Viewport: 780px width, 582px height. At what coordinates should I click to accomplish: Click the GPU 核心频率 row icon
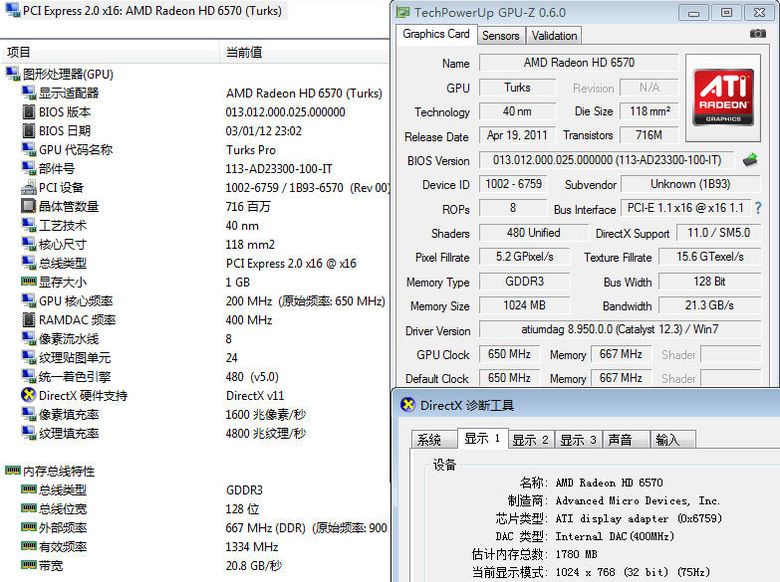click(x=29, y=300)
